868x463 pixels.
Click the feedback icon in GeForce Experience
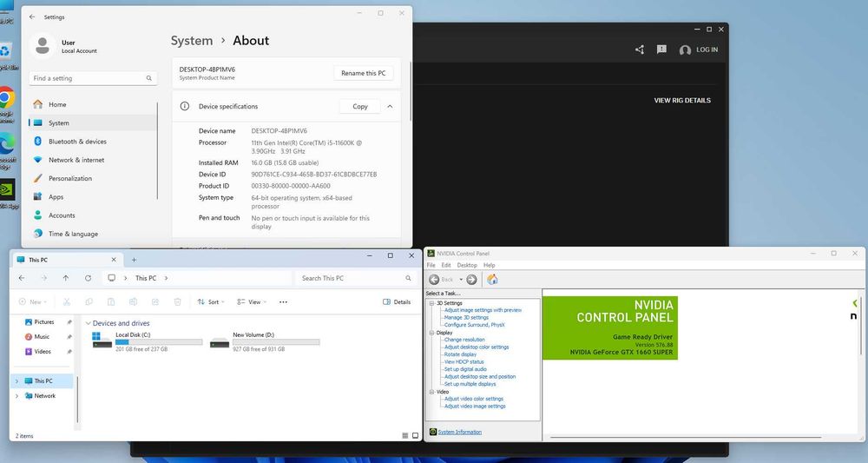661,50
